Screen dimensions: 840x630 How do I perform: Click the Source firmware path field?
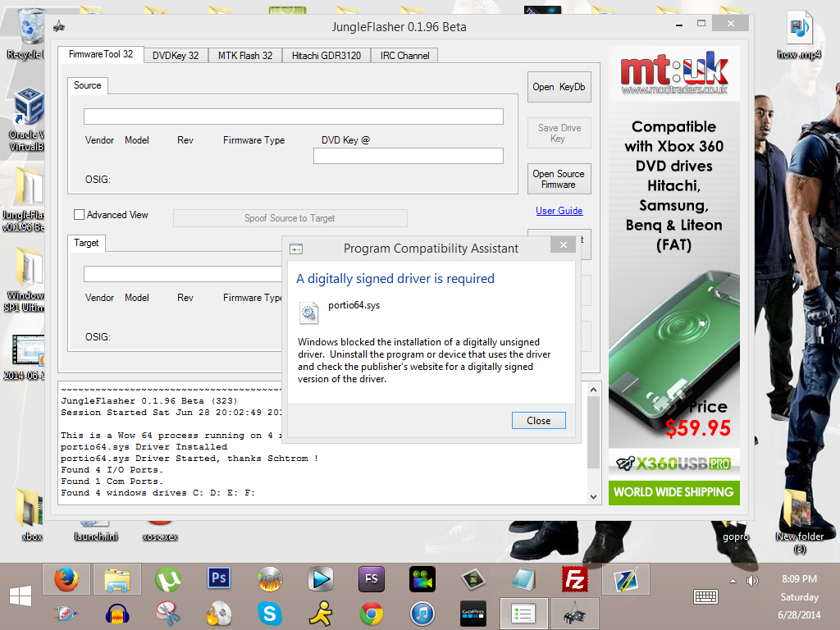(x=293, y=116)
